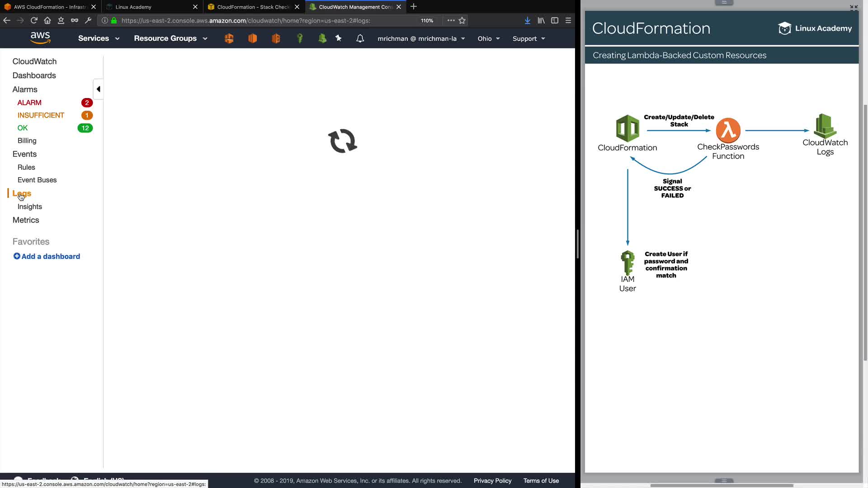The image size is (868, 488).
Task: Open Insights in the sidebar
Action: (30, 206)
